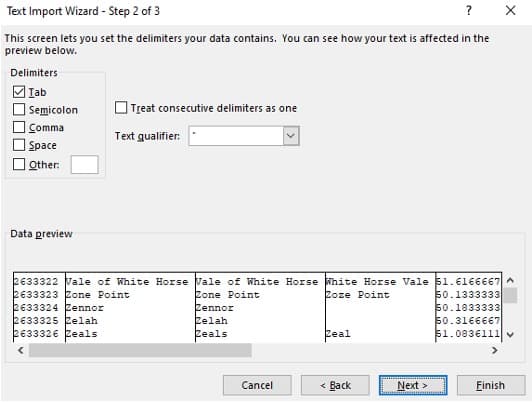Click the preview scroll left arrow
The width and height of the screenshot is (532, 402).
(21, 350)
